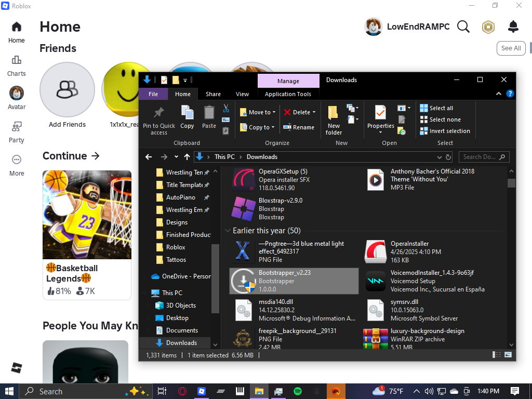Switch to large icons view in status bar
532x399 pixels.
tap(508, 355)
